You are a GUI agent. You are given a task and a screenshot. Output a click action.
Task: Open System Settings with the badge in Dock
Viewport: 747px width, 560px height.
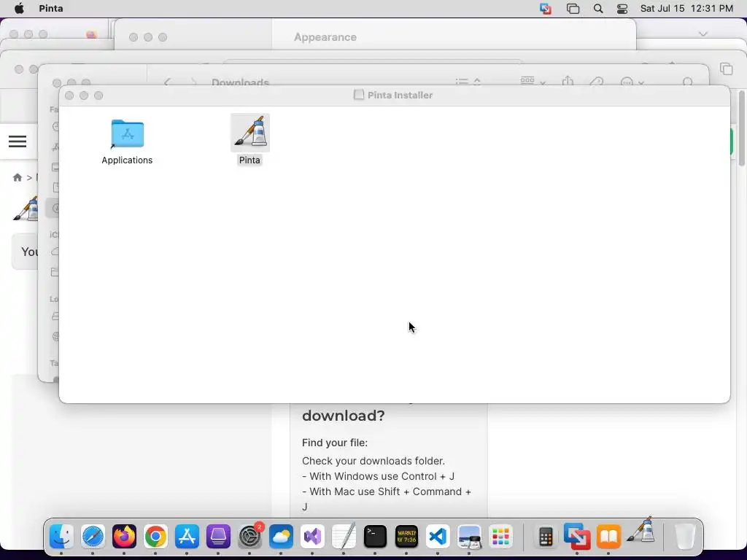click(249, 537)
